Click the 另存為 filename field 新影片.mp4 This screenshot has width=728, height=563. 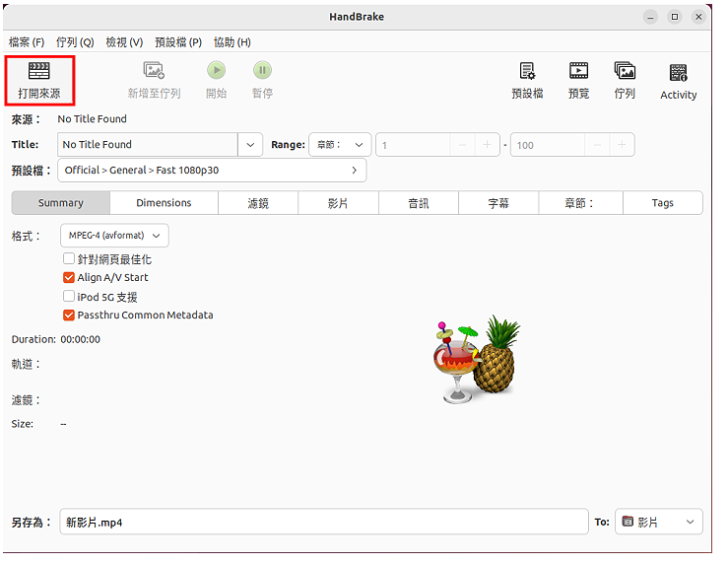click(324, 522)
